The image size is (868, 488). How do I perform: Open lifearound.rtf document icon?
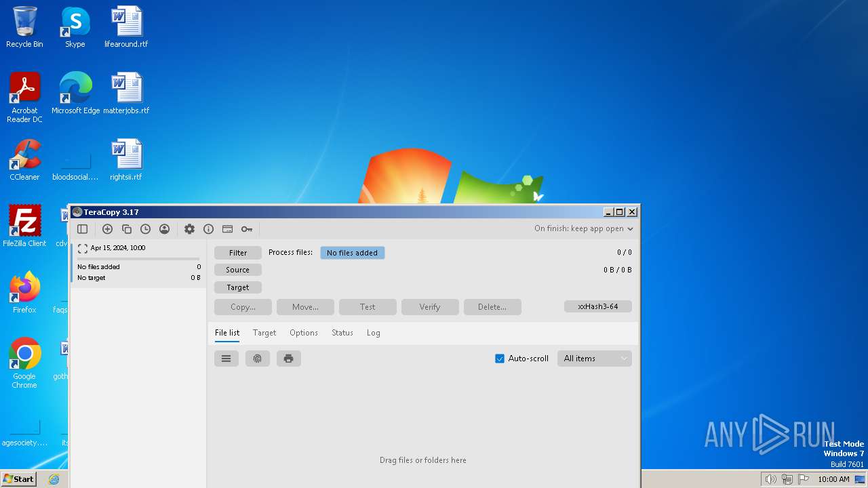click(x=126, y=27)
